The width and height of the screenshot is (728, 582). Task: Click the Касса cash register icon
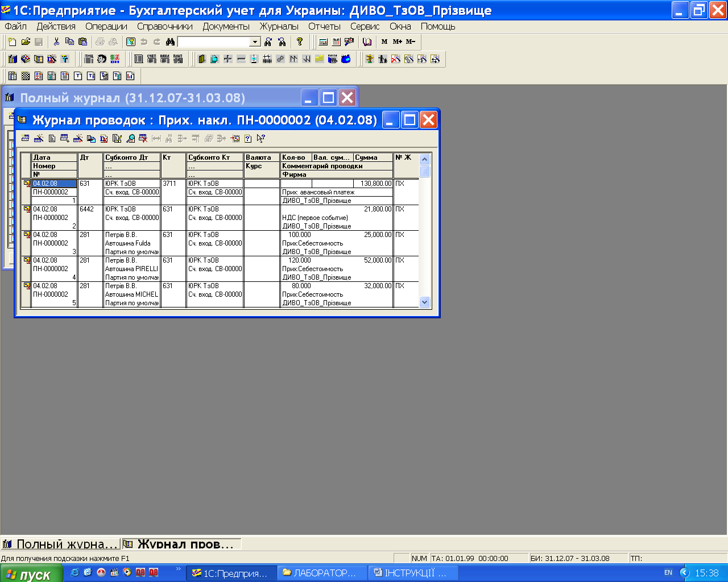pyautogui.click(x=332, y=59)
